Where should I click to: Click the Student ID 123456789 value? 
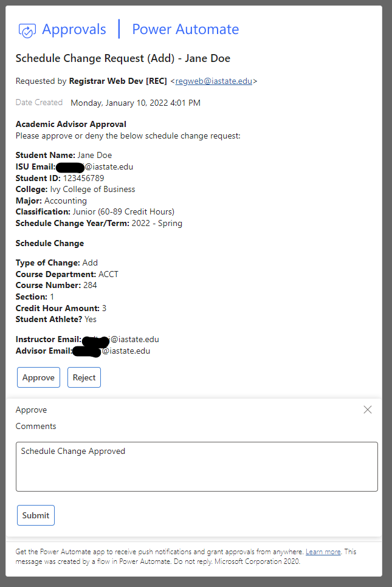[x=83, y=178]
